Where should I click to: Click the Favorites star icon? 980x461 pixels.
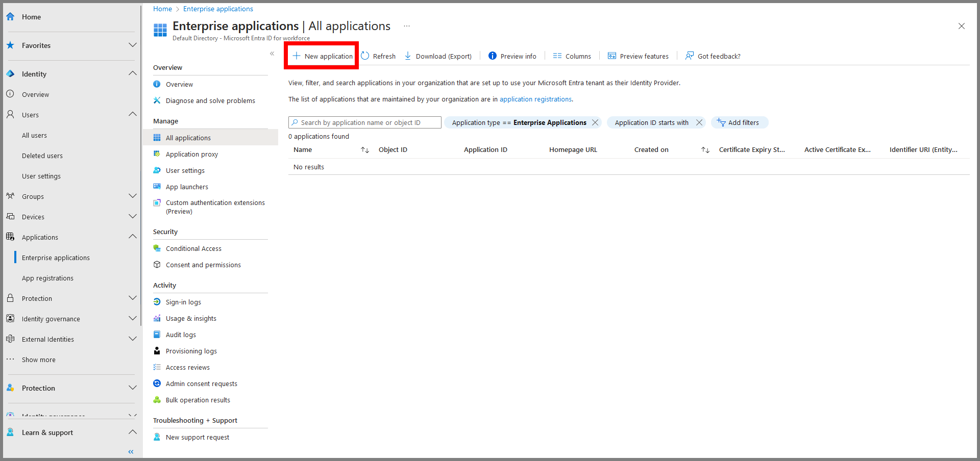click(10, 45)
